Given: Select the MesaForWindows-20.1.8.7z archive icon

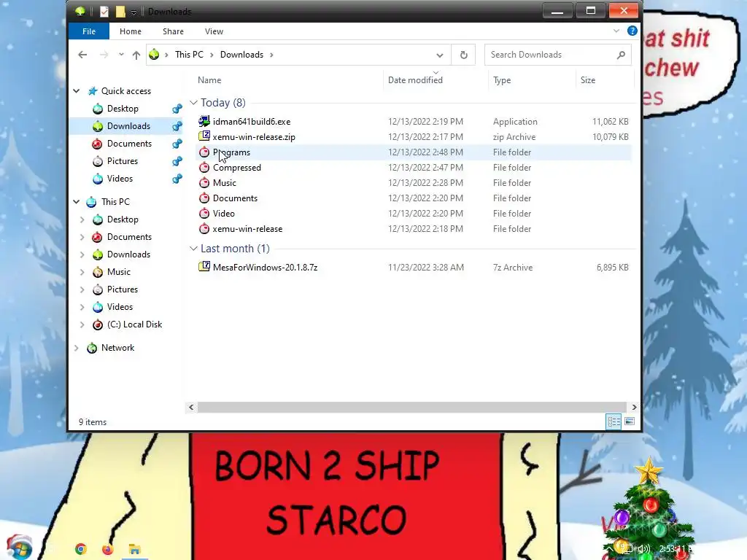Looking at the screenshot, I should point(204,267).
